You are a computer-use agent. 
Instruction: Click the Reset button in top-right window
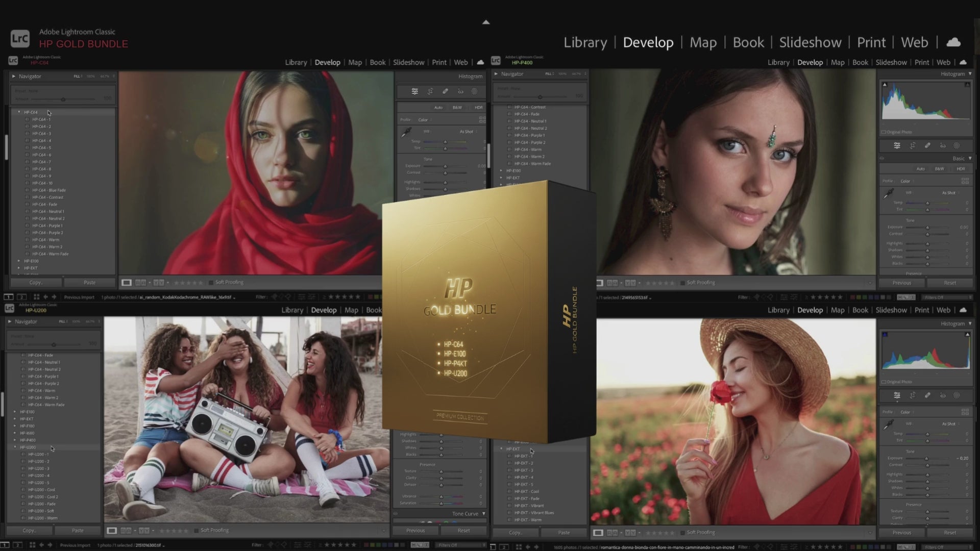coord(949,283)
